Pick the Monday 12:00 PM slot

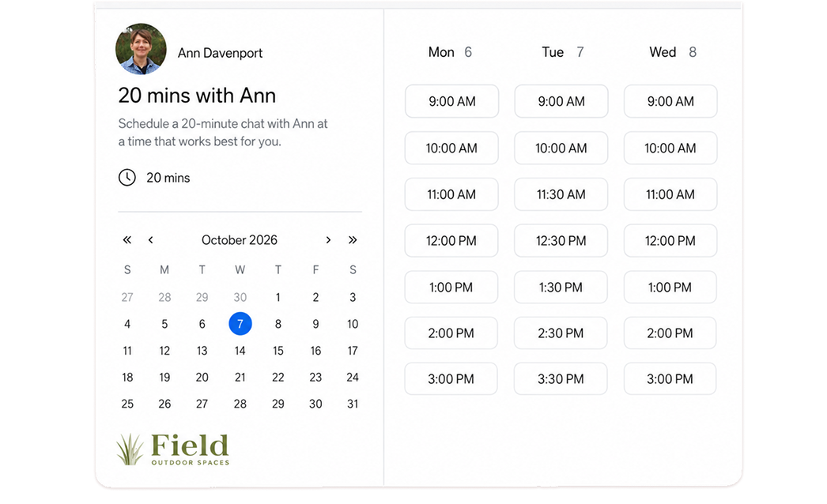451,241
